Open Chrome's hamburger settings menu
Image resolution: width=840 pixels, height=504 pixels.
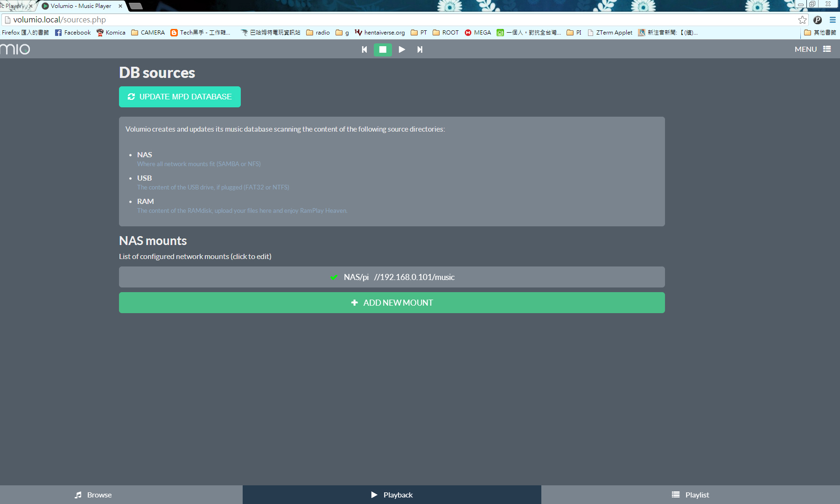point(833,20)
